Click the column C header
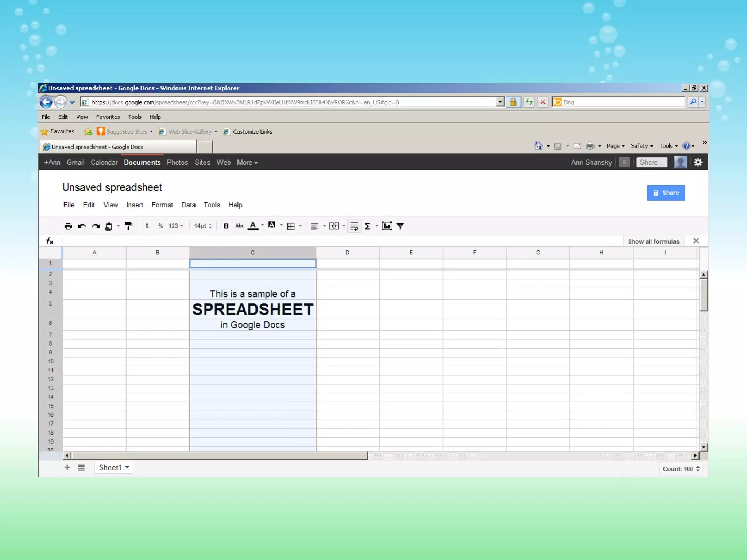The height and width of the screenshot is (560, 747). (252, 252)
